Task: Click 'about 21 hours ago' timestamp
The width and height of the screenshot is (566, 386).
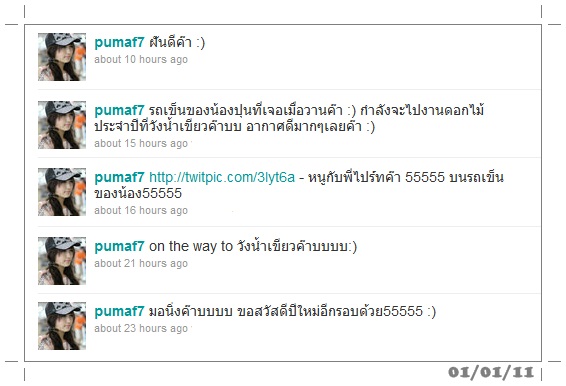Action: coord(141,264)
